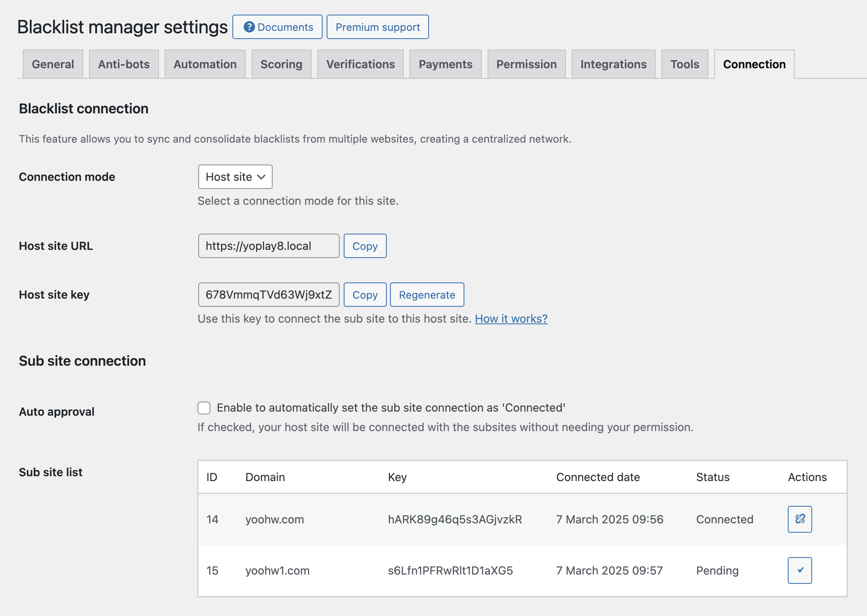Click the '7 March 2025 09:56' date
The height and width of the screenshot is (616, 867).
point(610,519)
